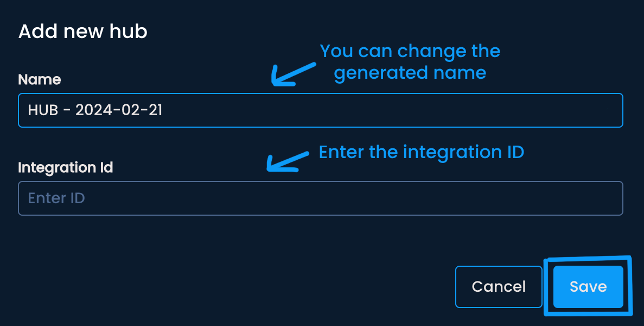Click the Save button

pos(588,287)
